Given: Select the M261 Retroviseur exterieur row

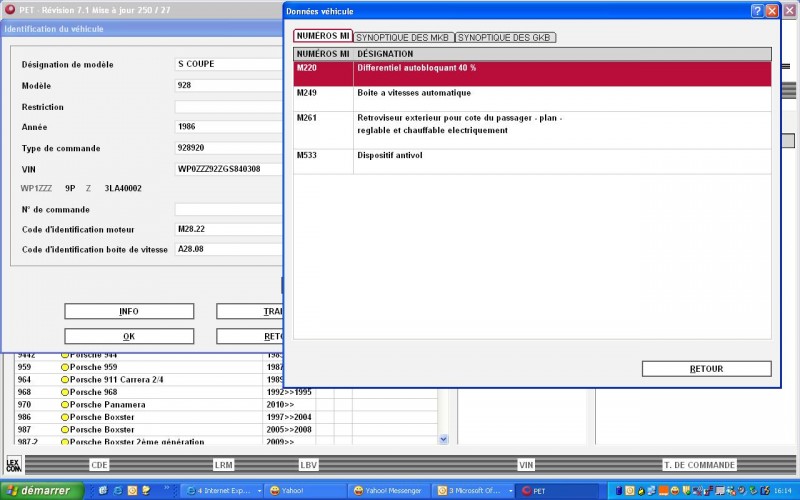Looking at the screenshot, I should [x=532, y=130].
